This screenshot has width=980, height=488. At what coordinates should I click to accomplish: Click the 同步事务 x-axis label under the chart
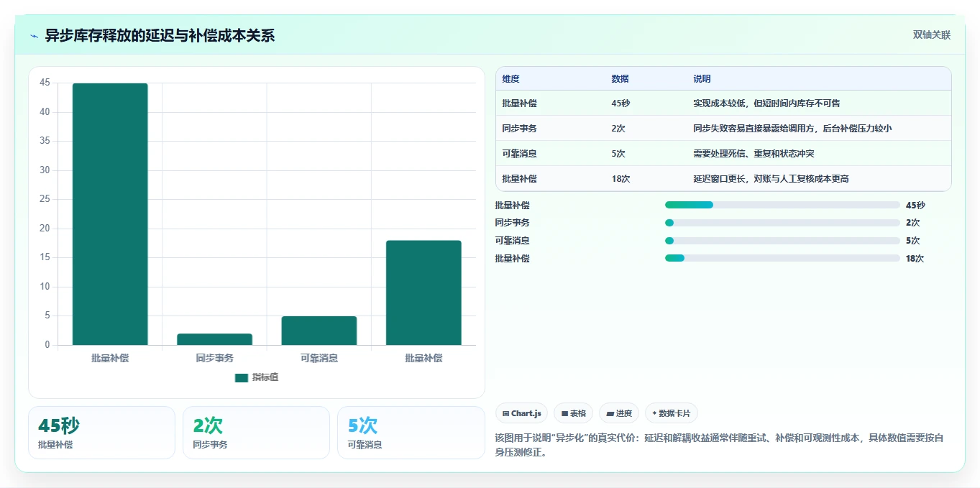[x=214, y=357]
